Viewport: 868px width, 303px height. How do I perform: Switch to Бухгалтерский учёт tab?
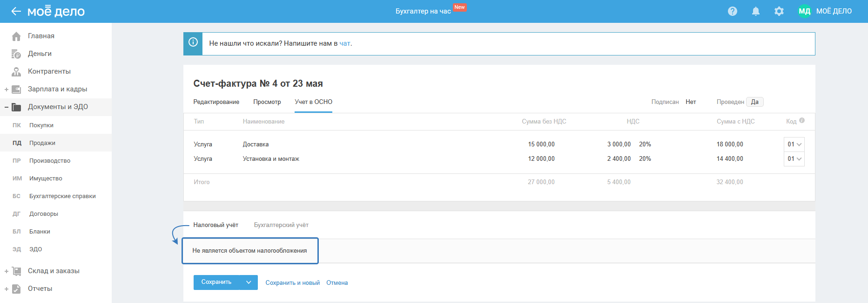pyautogui.click(x=281, y=225)
